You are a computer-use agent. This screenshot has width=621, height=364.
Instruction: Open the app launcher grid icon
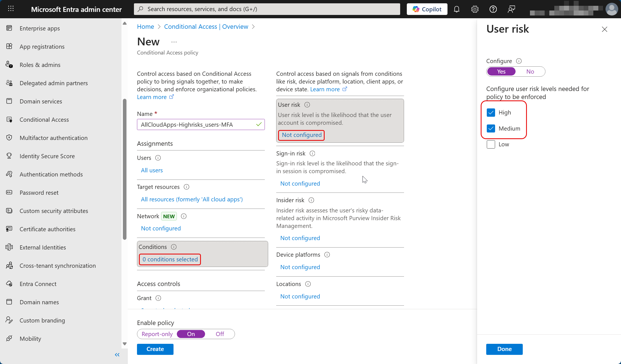tap(11, 9)
